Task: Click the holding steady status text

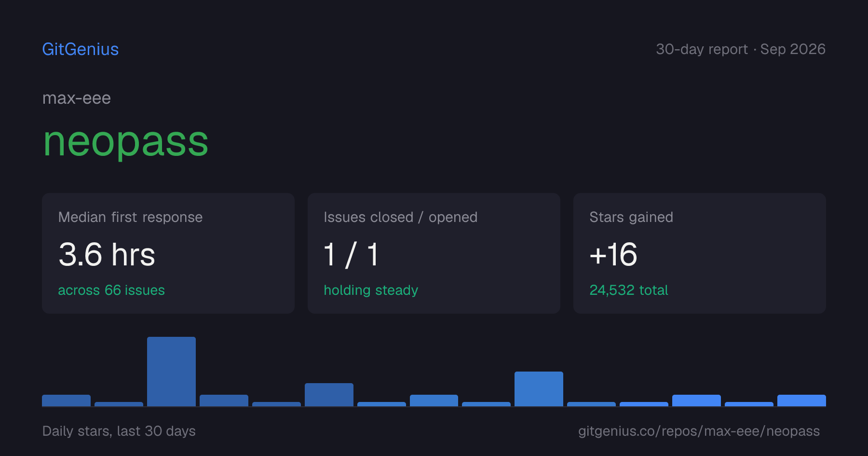Action: [371, 290]
